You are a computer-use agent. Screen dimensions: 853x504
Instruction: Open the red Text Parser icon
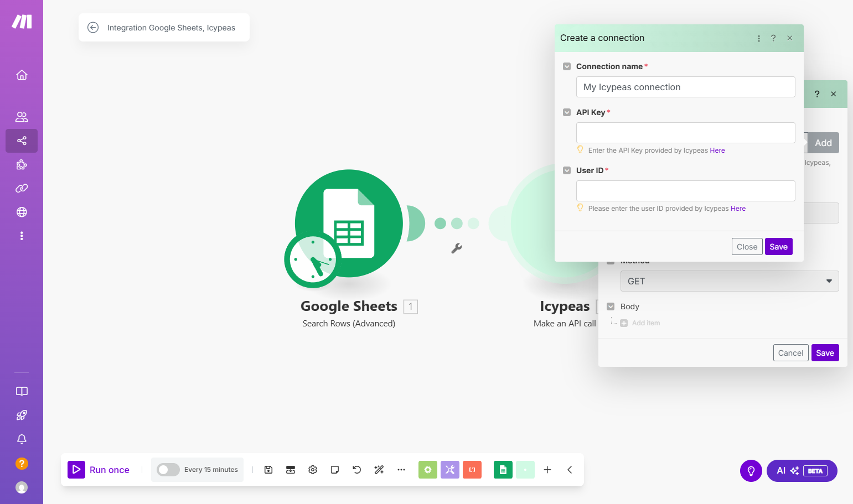[x=472, y=470]
